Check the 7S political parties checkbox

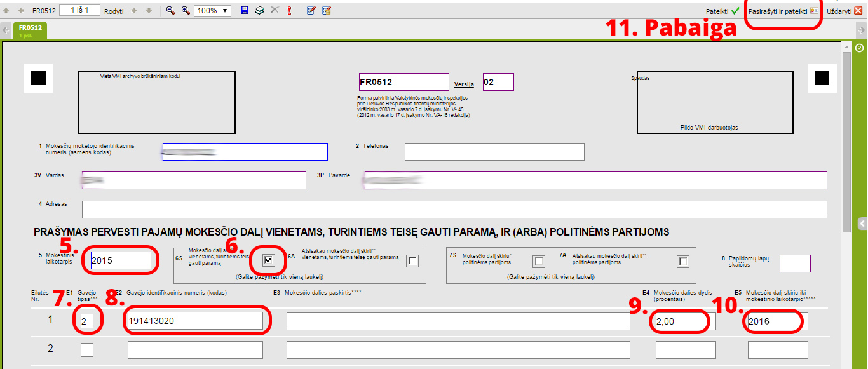[539, 261]
